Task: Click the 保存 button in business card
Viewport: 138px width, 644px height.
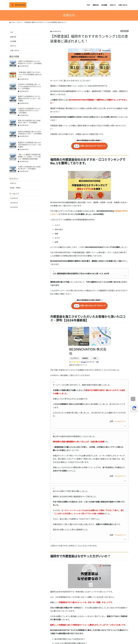Action: pyautogui.click(x=95, y=358)
